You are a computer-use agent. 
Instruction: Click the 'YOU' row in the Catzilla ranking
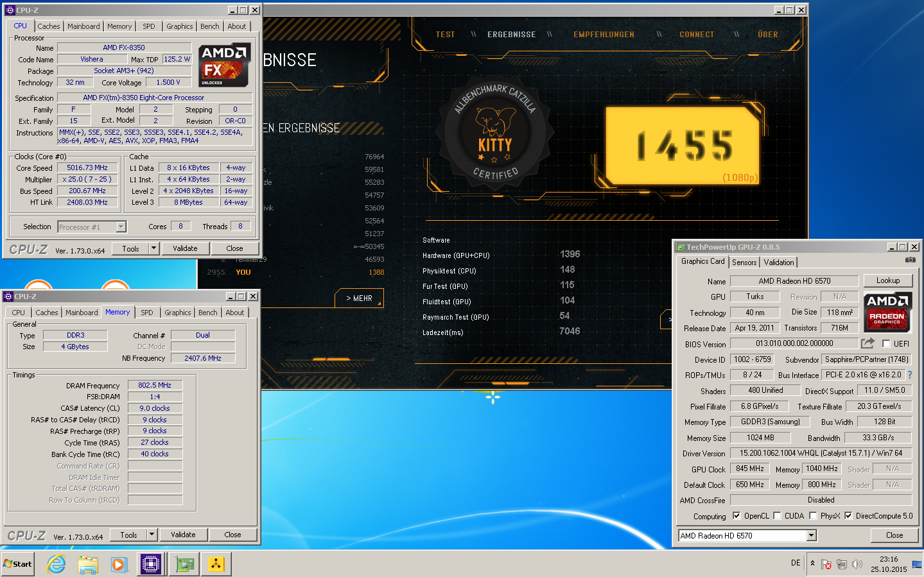[x=295, y=272]
